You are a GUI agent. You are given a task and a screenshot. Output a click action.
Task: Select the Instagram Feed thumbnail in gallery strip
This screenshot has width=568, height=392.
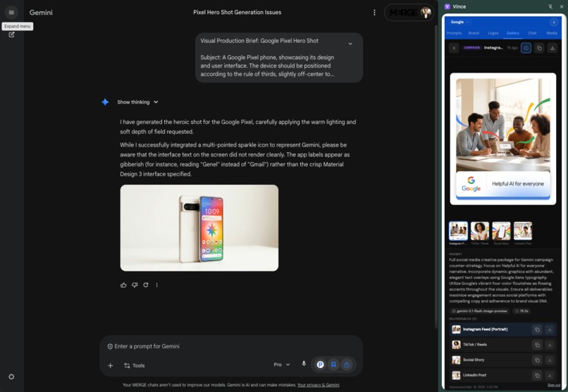point(458,231)
